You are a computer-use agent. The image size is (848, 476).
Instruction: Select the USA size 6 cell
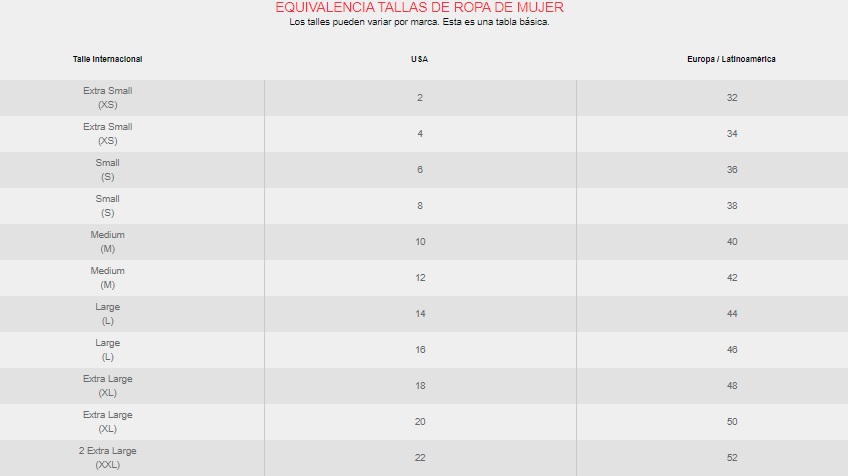click(420, 170)
